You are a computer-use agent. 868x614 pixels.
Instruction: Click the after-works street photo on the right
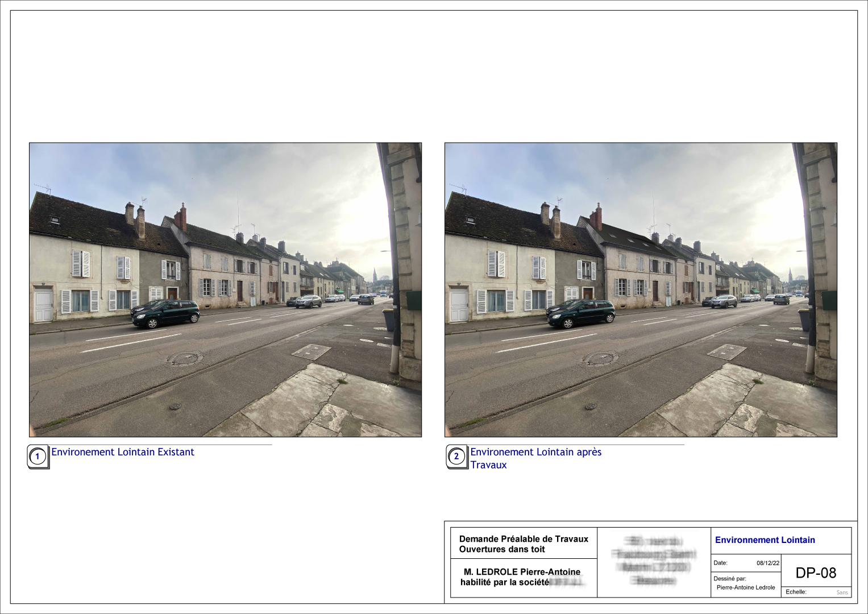coord(641,289)
